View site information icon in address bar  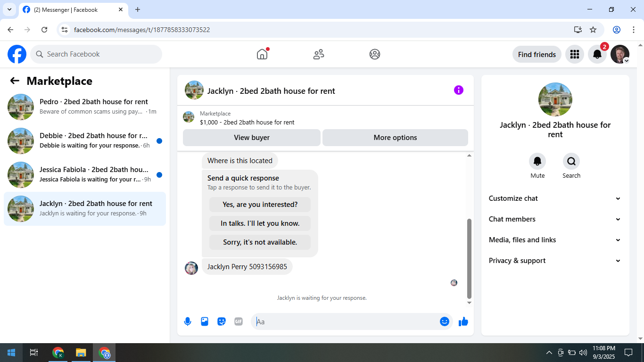[65, 30]
